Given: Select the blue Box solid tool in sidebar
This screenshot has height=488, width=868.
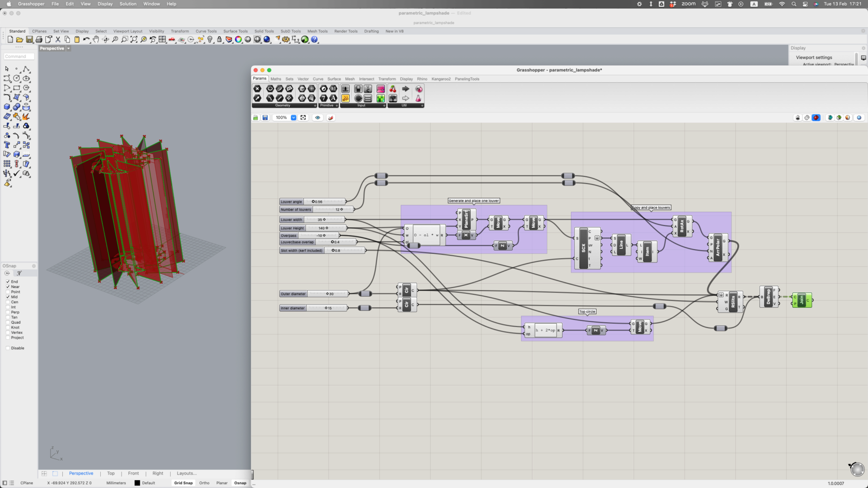Looking at the screenshot, I should pos(7,107).
